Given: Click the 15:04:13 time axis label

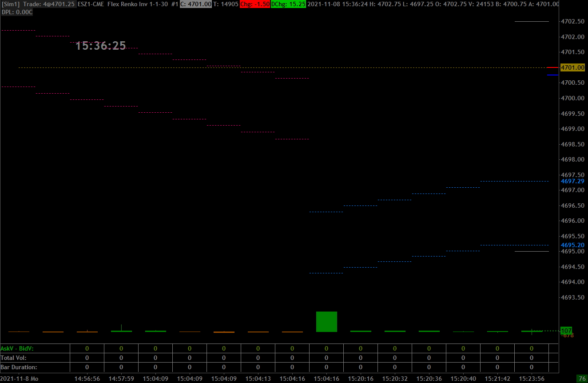Looking at the screenshot, I should pos(258,379).
